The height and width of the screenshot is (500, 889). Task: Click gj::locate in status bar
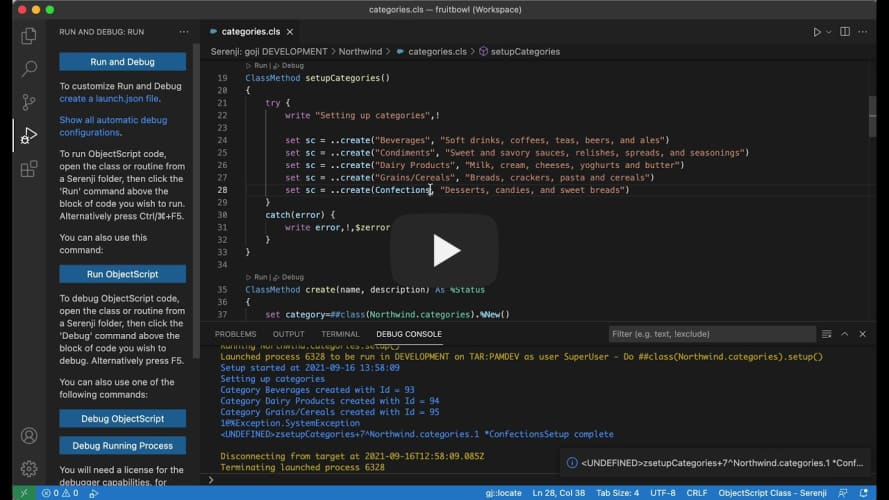tap(503, 493)
